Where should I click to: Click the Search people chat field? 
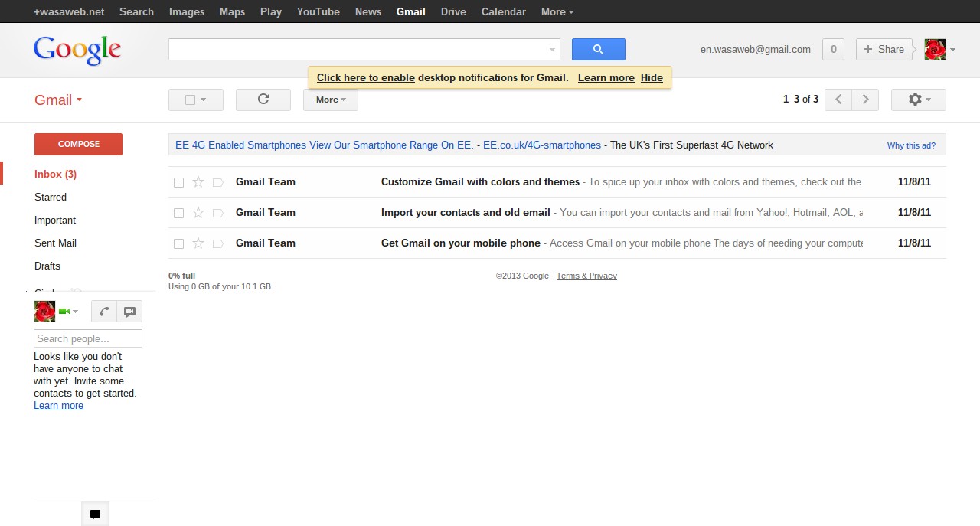click(x=88, y=338)
